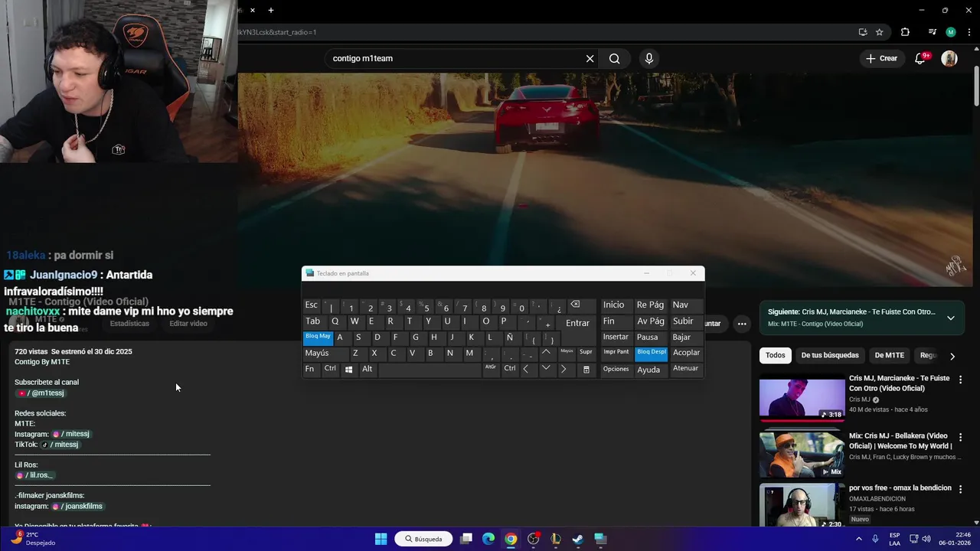980x551 pixels.
Task: Open the TikTok mitessj link
Action: tap(60, 445)
